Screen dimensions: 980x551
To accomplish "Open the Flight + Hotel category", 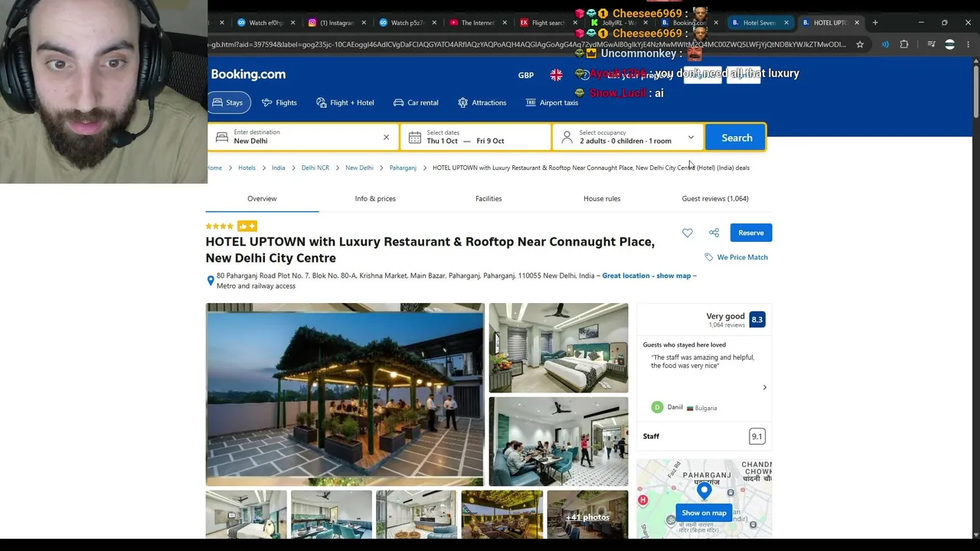I will coord(345,103).
